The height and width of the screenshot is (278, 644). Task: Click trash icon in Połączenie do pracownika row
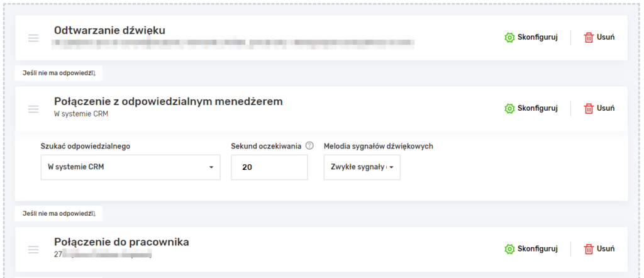click(589, 249)
